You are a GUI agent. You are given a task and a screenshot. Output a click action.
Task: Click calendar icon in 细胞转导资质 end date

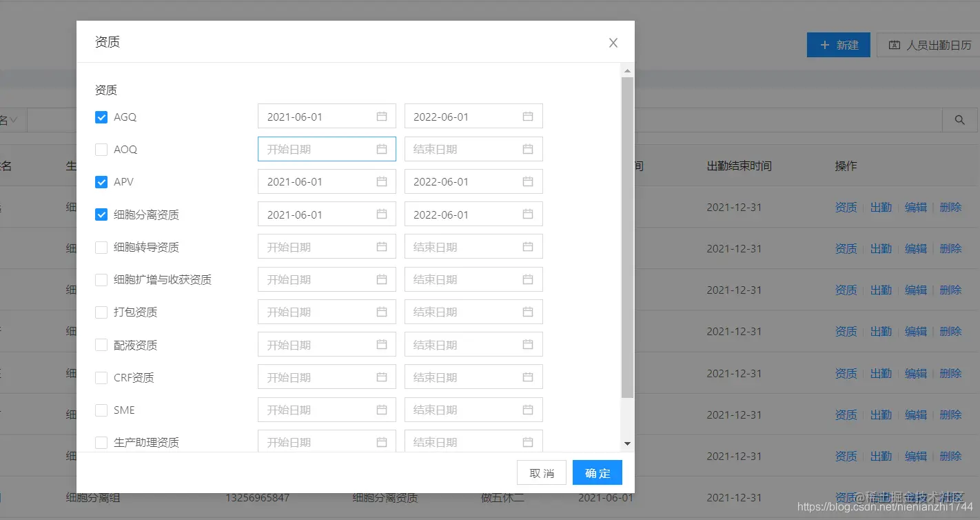click(x=528, y=246)
